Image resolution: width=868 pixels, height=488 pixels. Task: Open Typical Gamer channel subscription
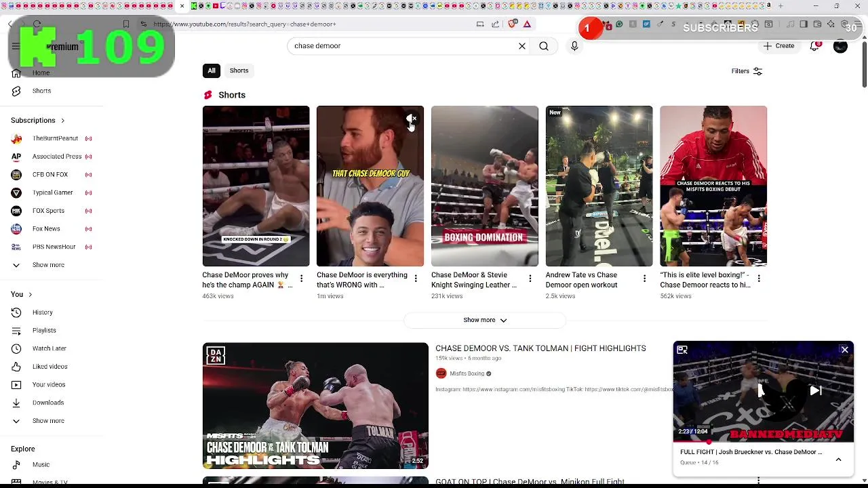[52, 192]
